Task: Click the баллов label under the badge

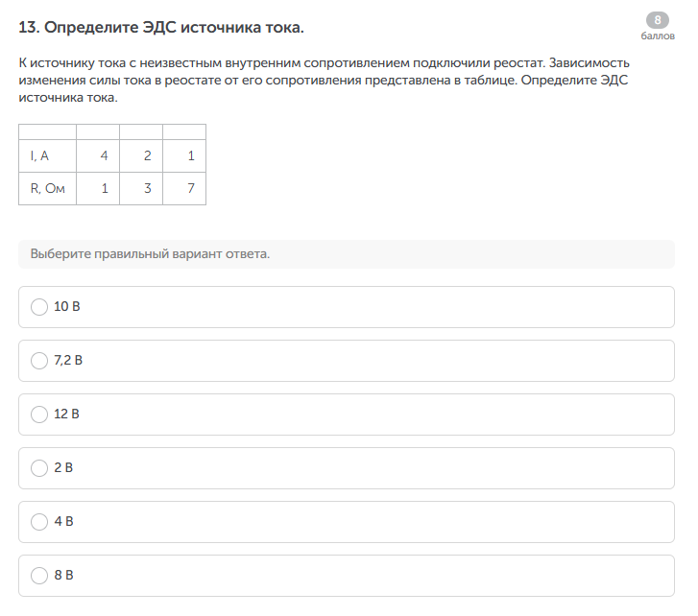Action: [658, 36]
